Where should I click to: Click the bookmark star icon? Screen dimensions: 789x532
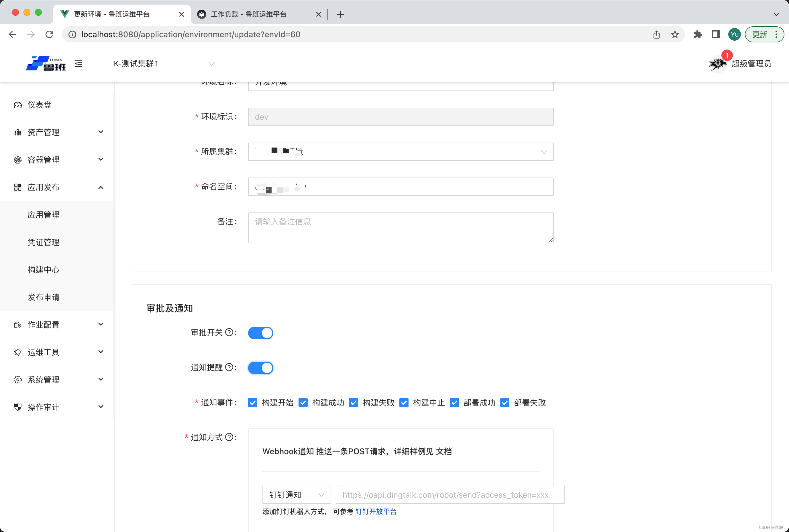tap(675, 34)
